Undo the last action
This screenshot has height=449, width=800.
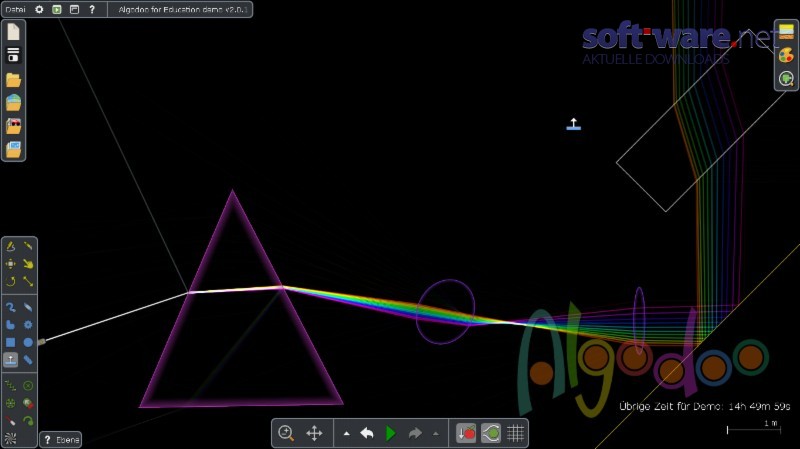[x=367, y=433]
